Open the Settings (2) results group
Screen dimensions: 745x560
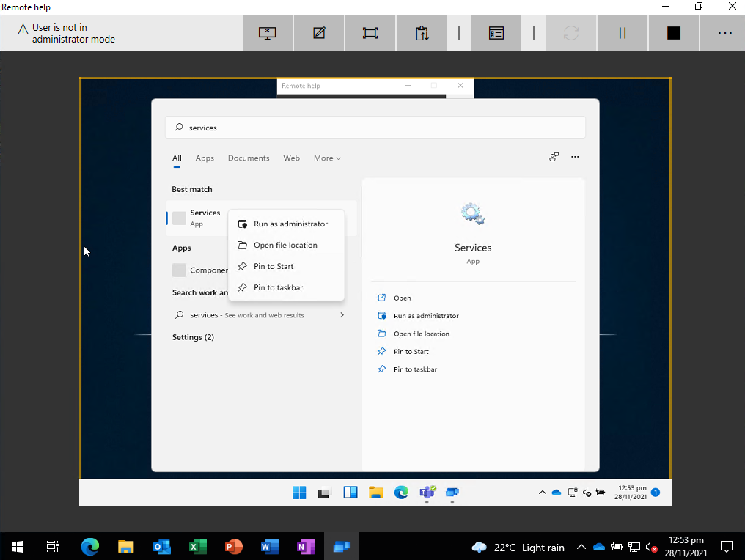(193, 337)
